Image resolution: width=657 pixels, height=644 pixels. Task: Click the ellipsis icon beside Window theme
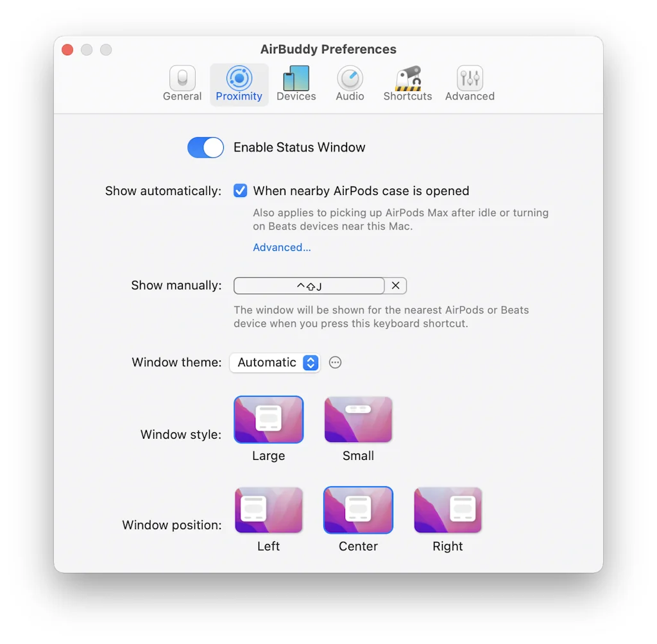tap(335, 362)
